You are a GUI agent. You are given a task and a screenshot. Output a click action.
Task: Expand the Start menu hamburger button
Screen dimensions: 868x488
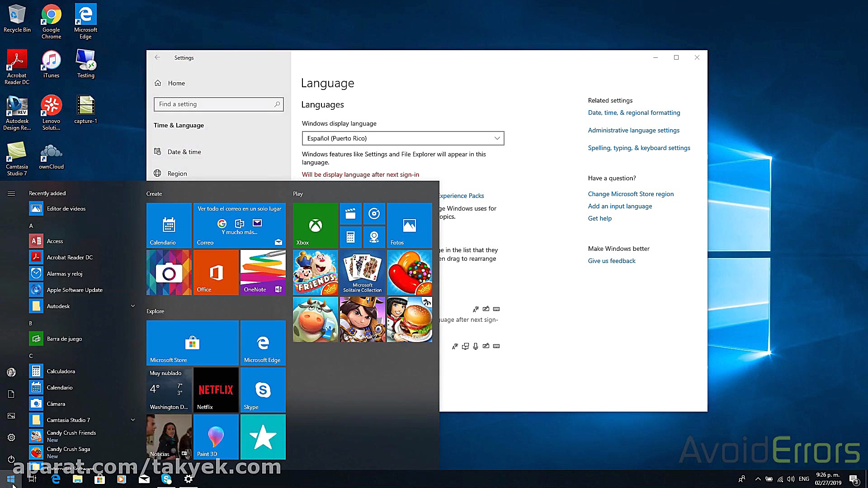point(11,193)
